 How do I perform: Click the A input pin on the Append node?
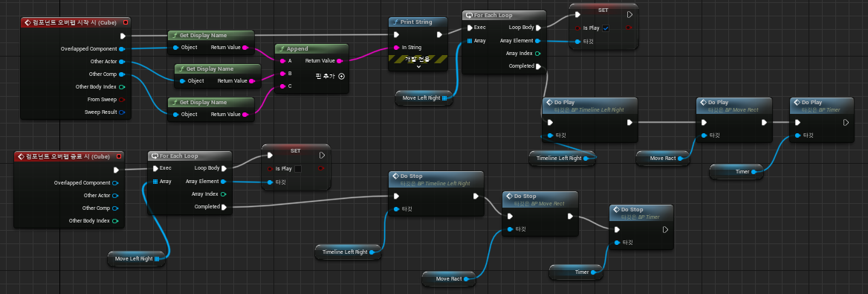(282, 60)
